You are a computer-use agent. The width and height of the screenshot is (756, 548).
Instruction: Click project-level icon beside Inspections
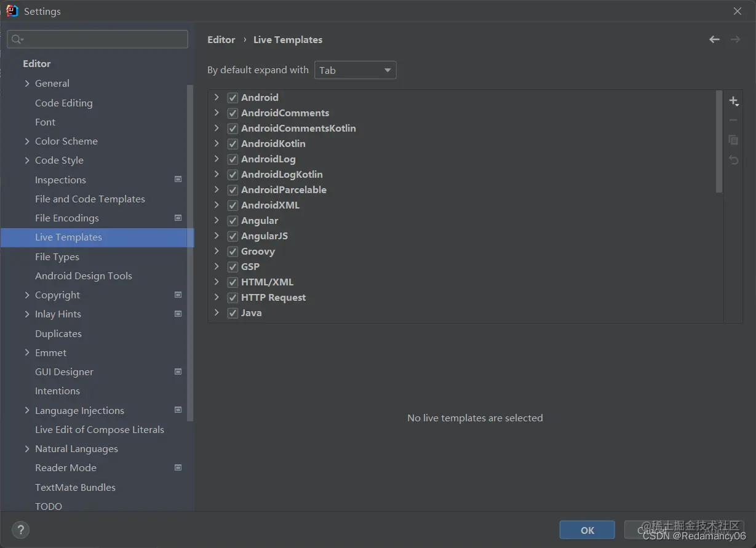pos(178,180)
